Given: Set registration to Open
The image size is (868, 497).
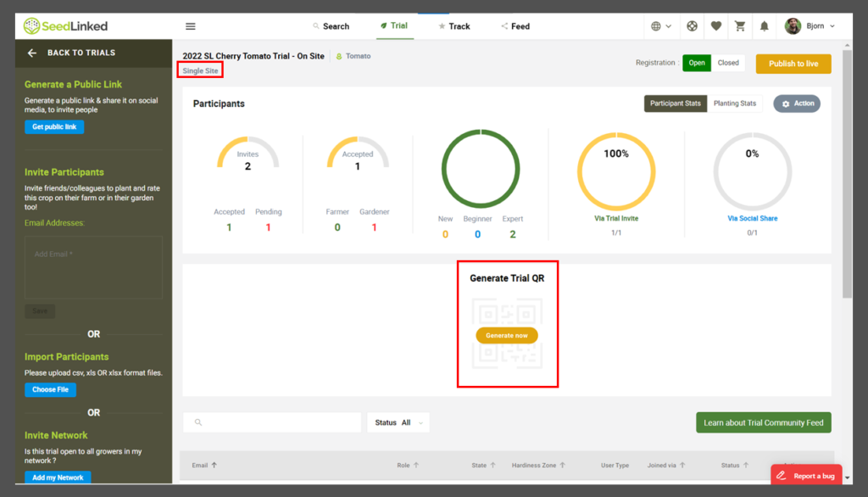Looking at the screenshot, I should [x=697, y=63].
